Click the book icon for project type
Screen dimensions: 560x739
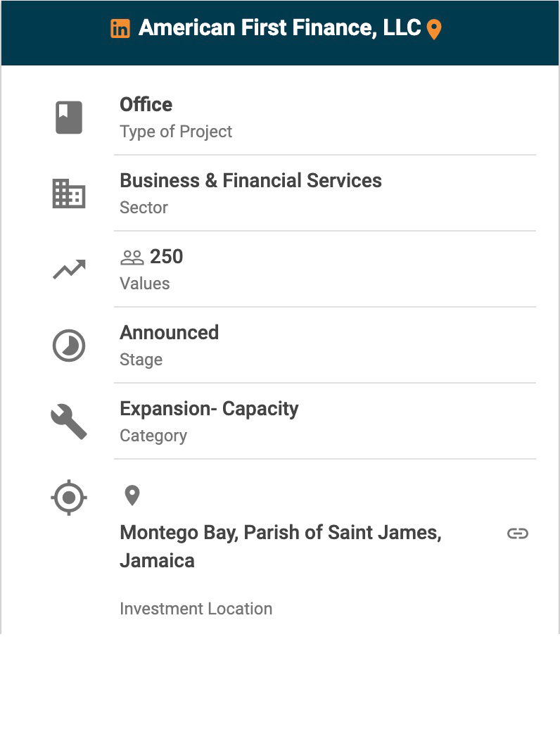pos(69,117)
